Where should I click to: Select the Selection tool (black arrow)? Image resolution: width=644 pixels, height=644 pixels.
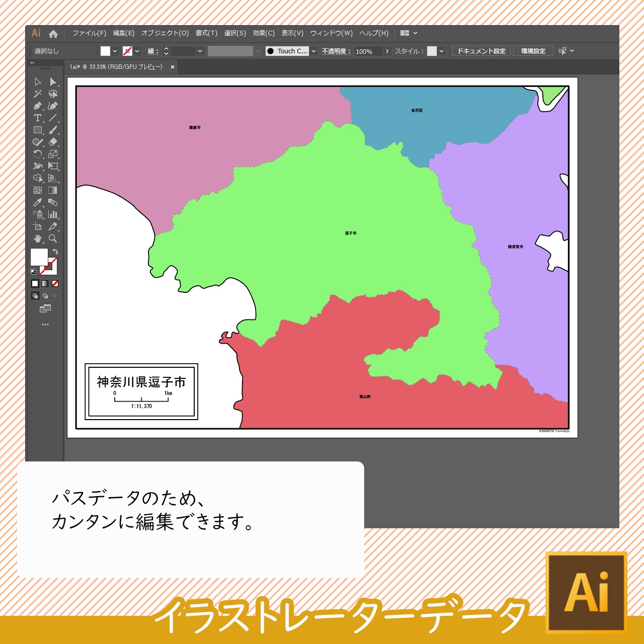click(38, 82)
